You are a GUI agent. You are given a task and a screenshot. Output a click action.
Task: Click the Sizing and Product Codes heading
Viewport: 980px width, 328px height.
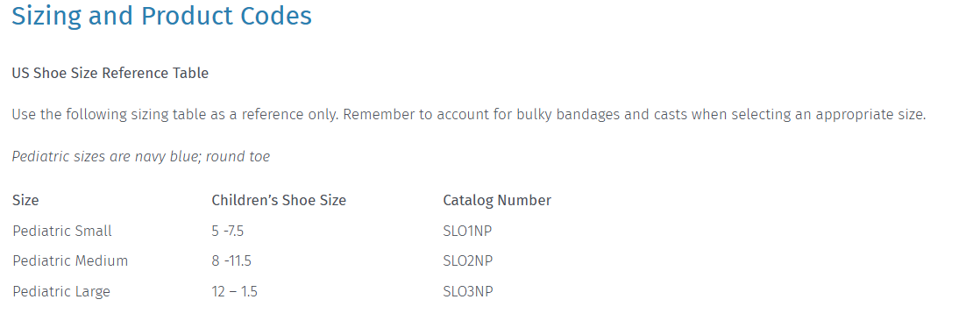[x=161, y=17]
